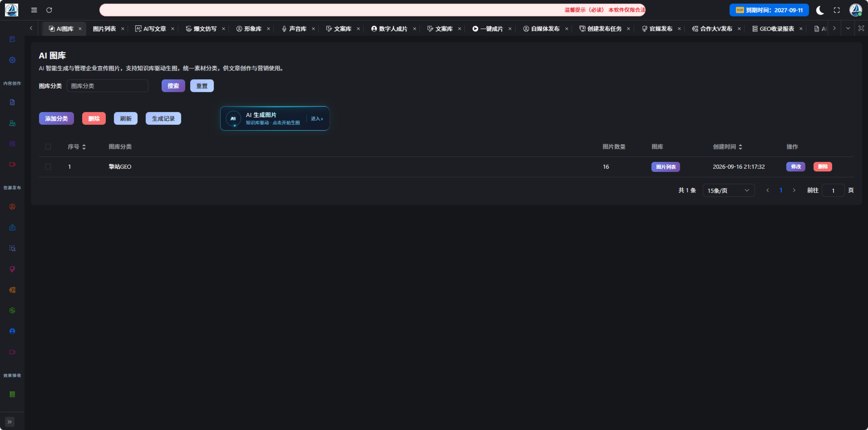Switch to the 图片列表 tab
Image resolution: width=868 pixels, height=430 pixels.
[x=105, y=29]
